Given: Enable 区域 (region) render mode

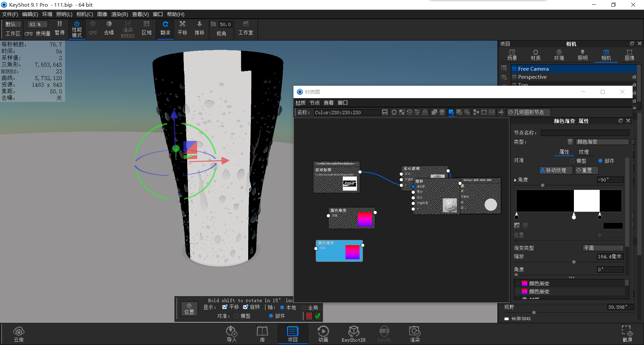Looking at the screenshot, I should point(147,28).
